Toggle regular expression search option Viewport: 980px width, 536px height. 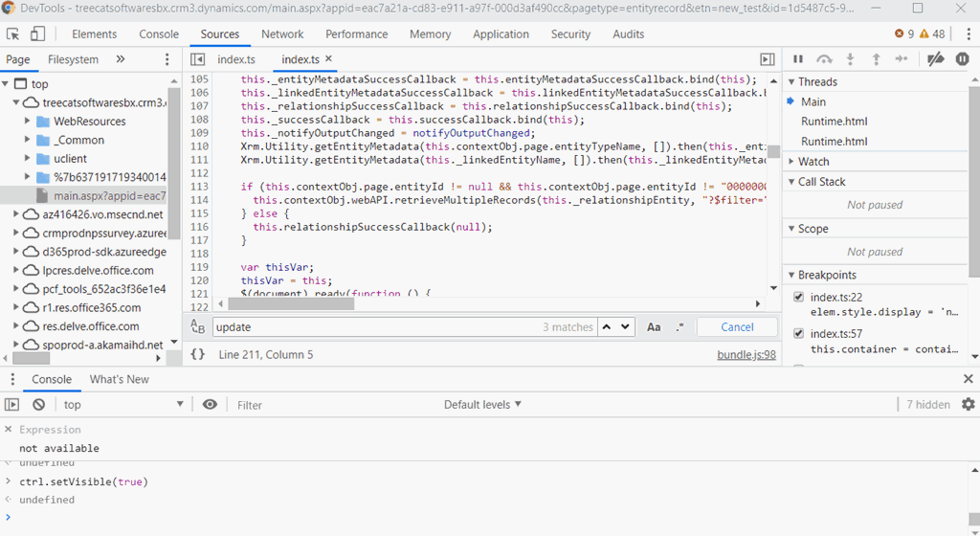[x=680, y=326]
